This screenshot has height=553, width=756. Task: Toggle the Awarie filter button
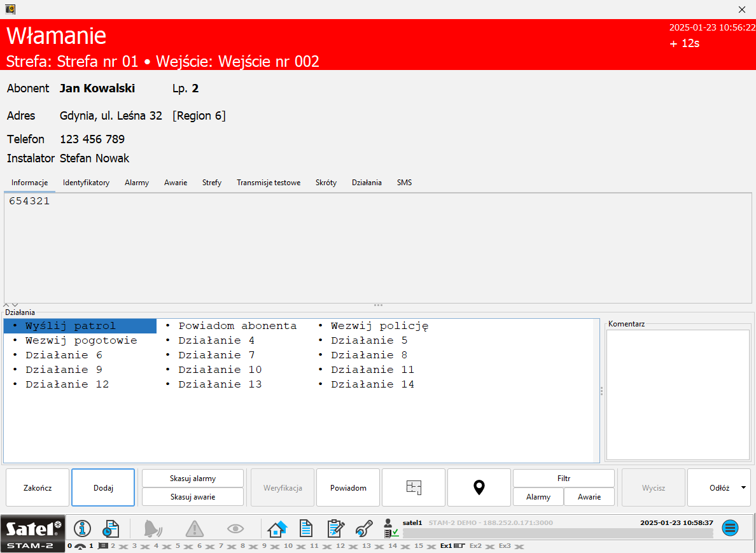point(589,497)
